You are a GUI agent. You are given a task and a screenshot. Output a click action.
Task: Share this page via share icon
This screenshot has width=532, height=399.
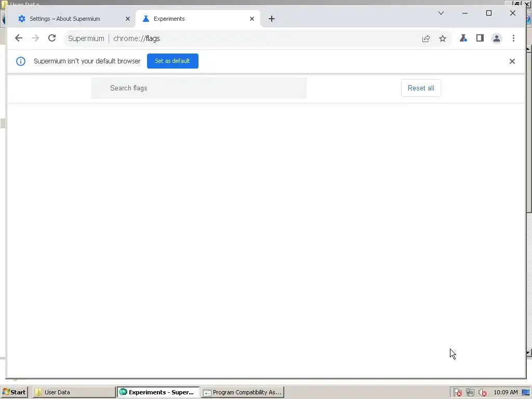pos(426,38)
